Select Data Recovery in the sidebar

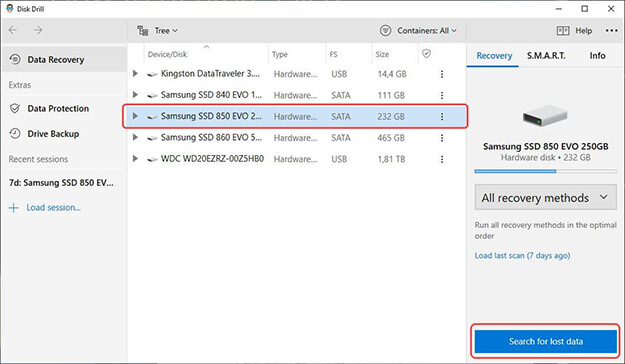pyautogui.click(x=64, y=59)
